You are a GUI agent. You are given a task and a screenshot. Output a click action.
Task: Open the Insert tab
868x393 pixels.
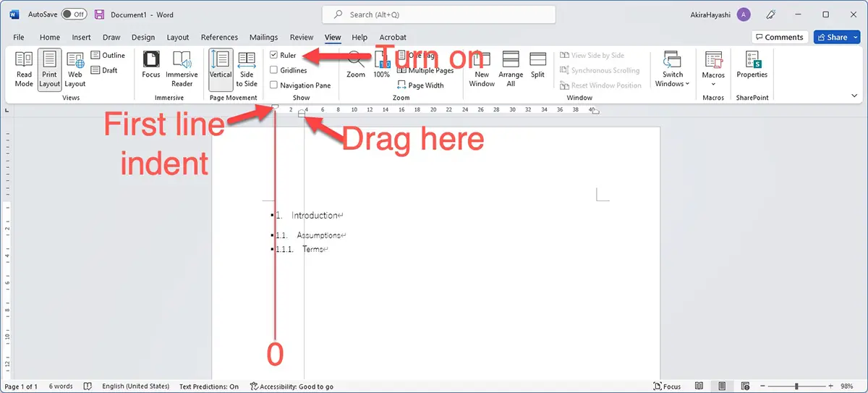tap(81, 38)
